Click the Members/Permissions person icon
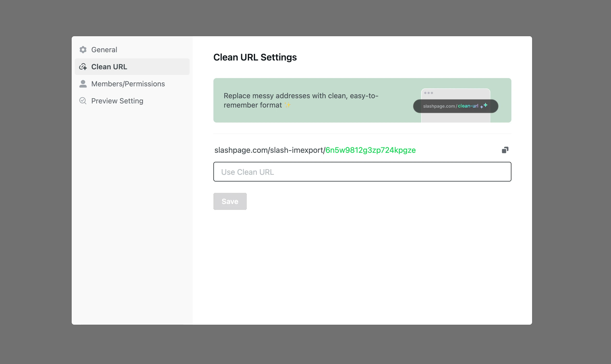 tap(83, 84)
